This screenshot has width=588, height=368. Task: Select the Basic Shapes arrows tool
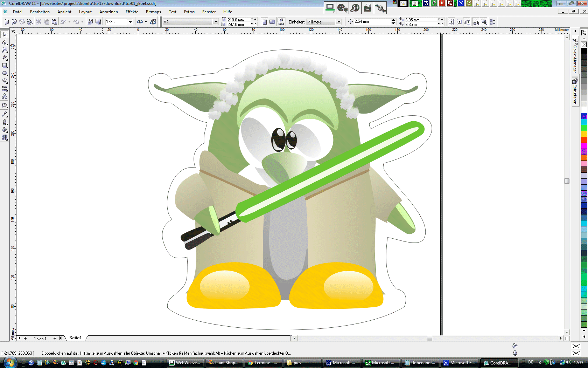pyautogui.click(x=5, y=89)
